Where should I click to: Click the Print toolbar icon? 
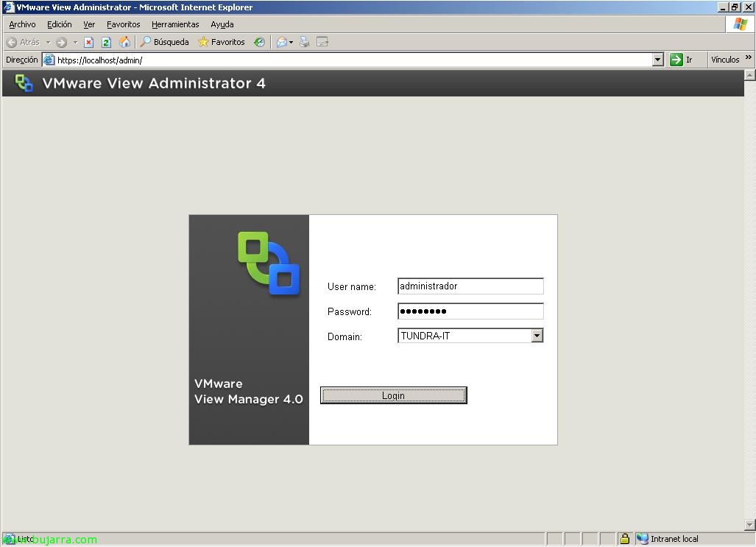point(304,43)
